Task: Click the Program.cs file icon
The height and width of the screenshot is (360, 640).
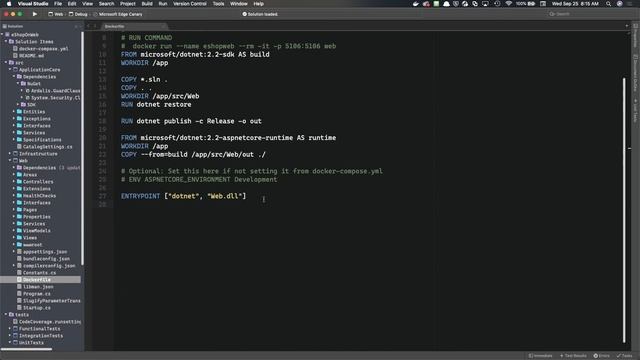Action: click(x=19, y=293)
